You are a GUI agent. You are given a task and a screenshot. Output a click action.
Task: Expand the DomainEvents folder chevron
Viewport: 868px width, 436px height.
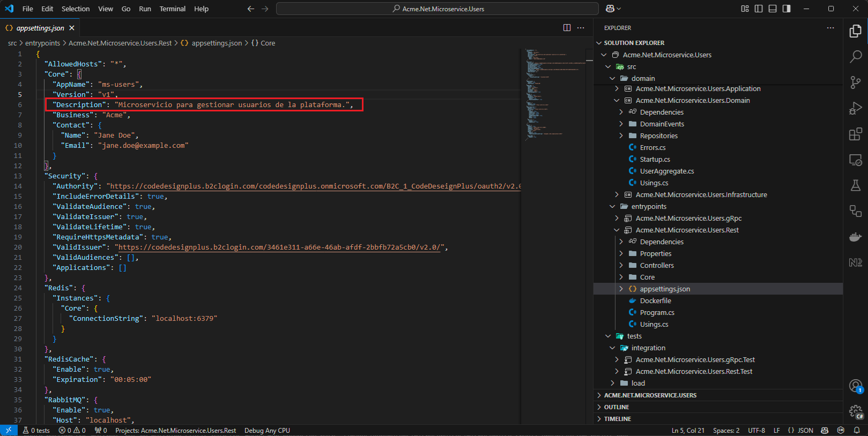click(621, 124)
